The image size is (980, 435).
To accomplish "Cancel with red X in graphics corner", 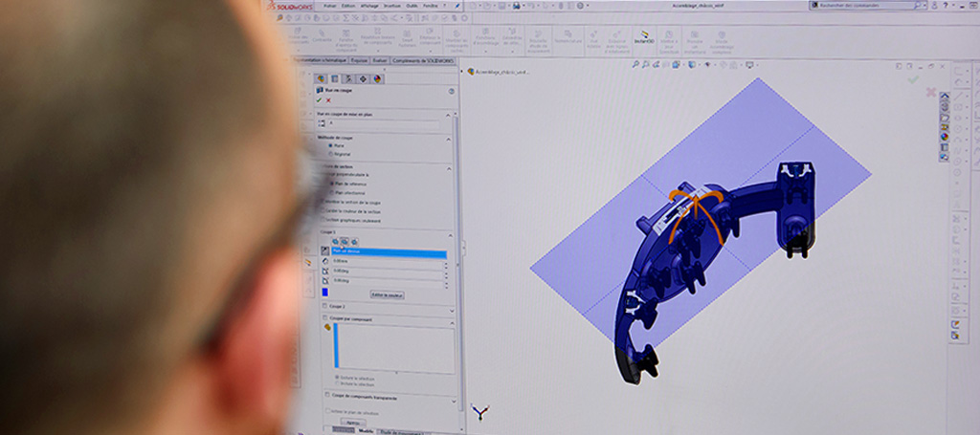I will [x=930, y=92].
